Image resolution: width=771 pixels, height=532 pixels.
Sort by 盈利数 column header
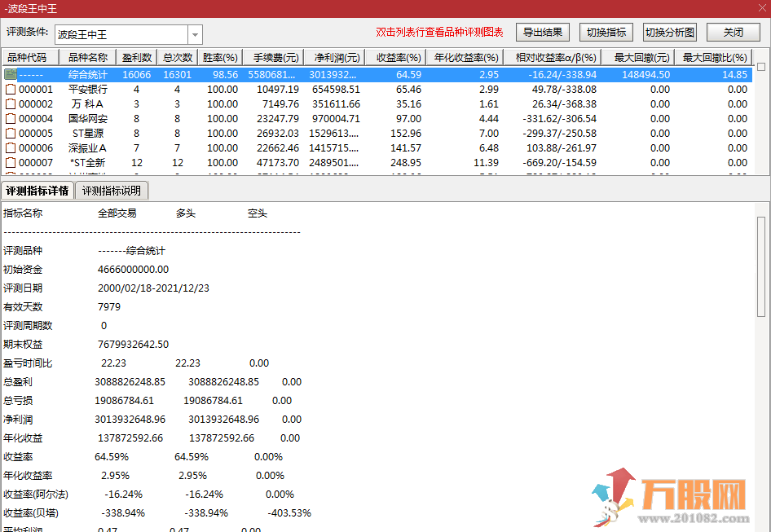pyautogui.click(x=137, y=58)
